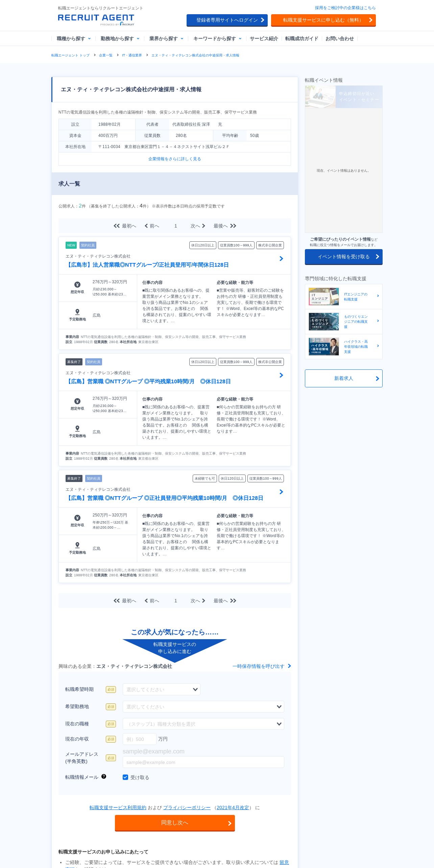Click top 前へ pagination arrow

point(152,226)
